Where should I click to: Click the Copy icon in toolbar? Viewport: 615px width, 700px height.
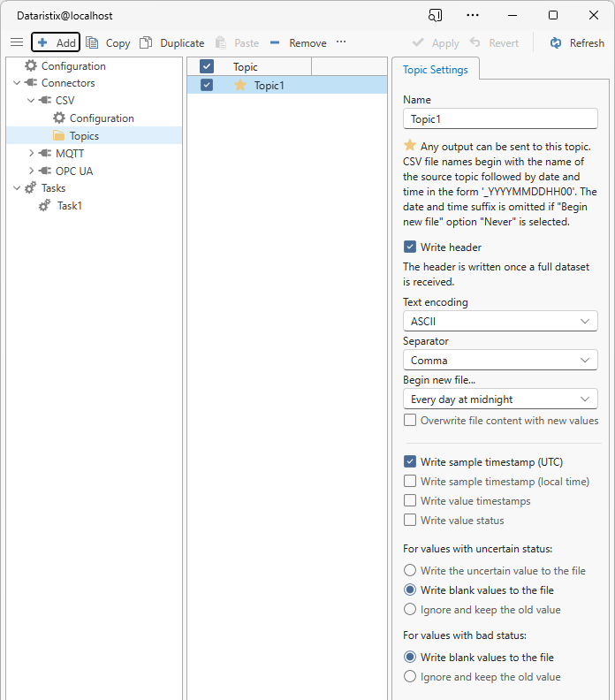[92, 42]
